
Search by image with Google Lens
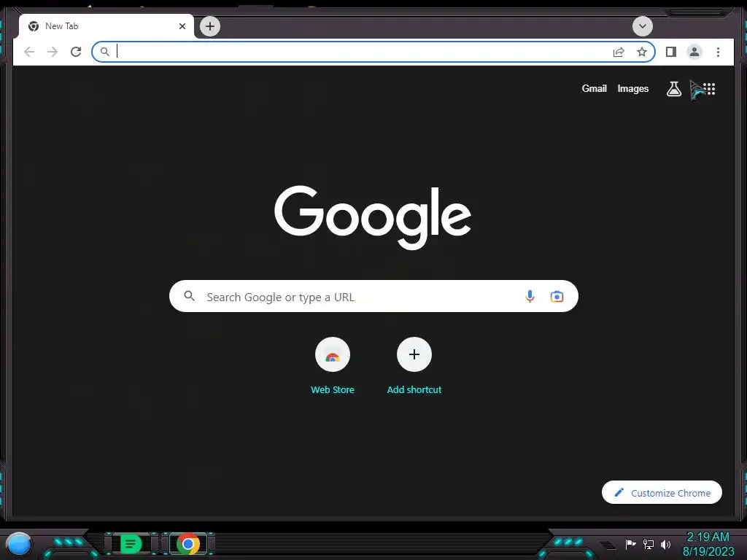557,296
